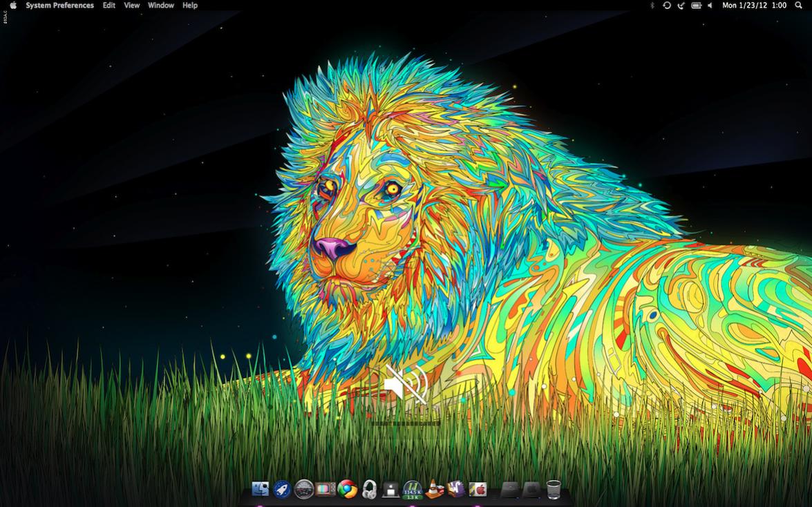Open the Time Machine menu bar icon
Image resolution: width=812 pixels, height=507 pixels.
click(666, 5)
